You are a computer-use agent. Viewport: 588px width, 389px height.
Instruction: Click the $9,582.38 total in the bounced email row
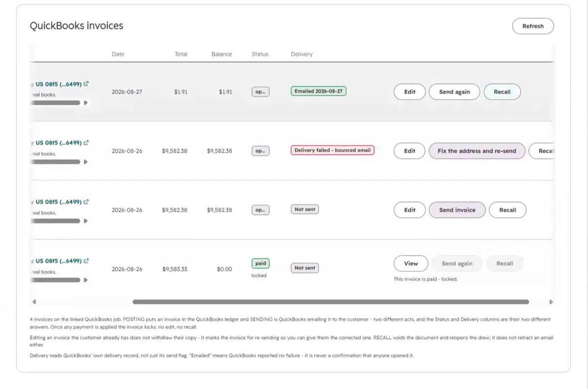click(x=175, y=151)
